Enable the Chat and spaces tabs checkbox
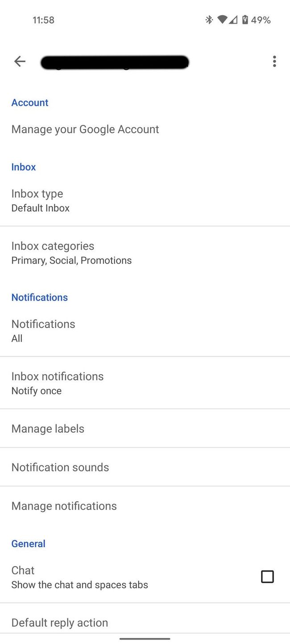 (x=267, y=576)
